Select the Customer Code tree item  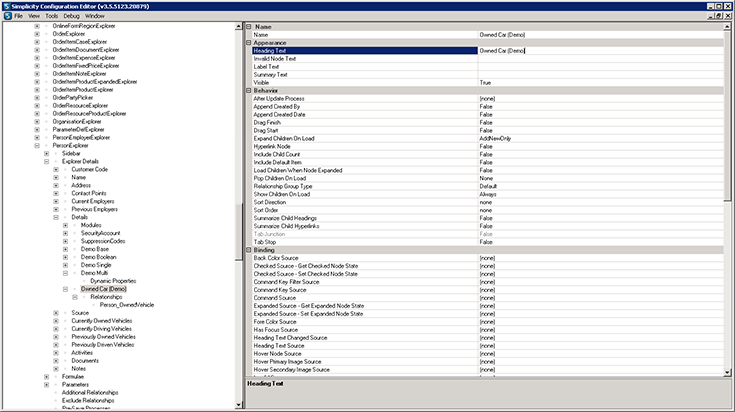[x=90, y=169]
